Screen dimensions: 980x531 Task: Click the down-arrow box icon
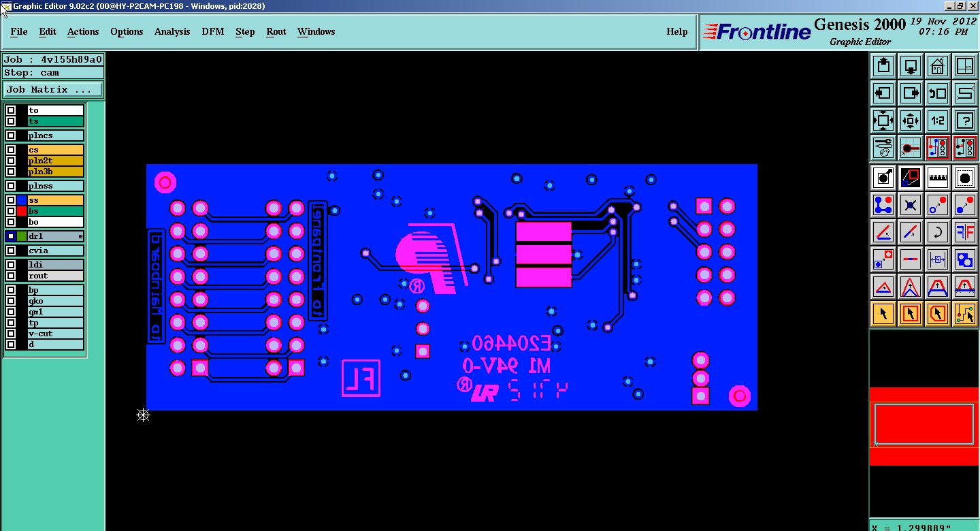click(911, 66)
